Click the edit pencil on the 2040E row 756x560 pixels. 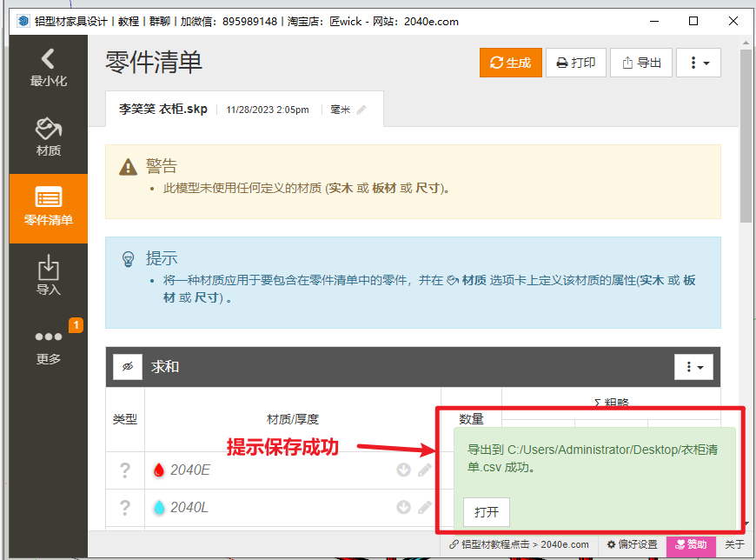click(x=424, y=470)
